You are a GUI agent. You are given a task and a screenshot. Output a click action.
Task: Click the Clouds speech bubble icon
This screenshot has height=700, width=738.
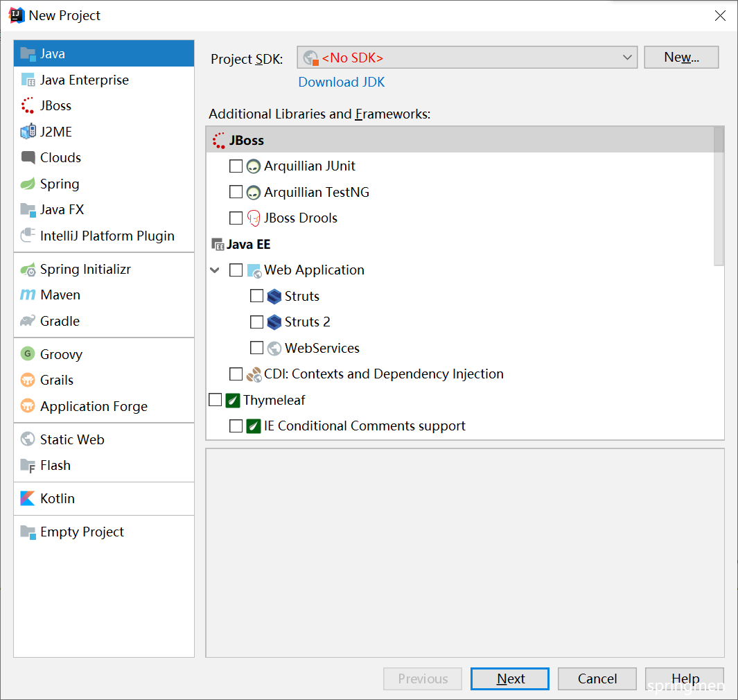pyautogui.click(x=28, y=157)
